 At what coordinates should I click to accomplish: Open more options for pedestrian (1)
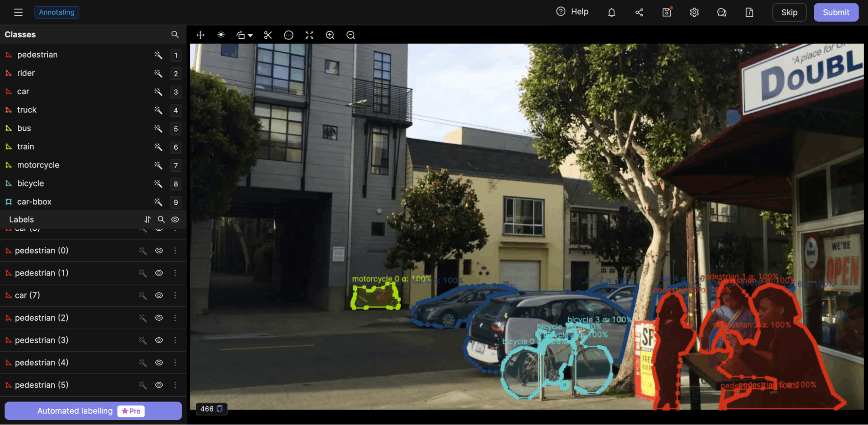coord(175,273)
